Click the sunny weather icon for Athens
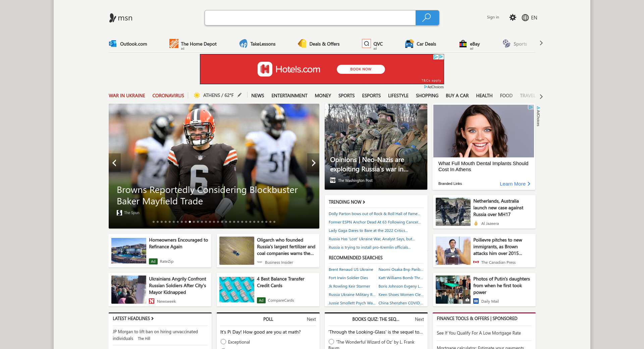The image size is (644, 349). [197, 95]
